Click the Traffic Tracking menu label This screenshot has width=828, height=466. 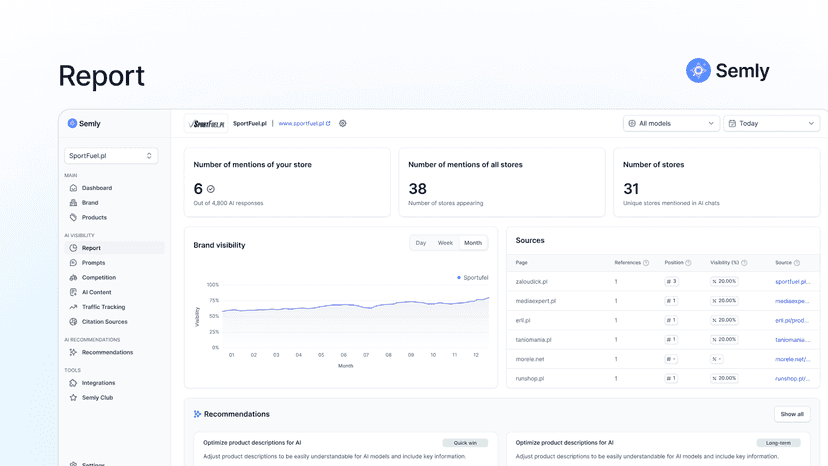pos(104,307)
